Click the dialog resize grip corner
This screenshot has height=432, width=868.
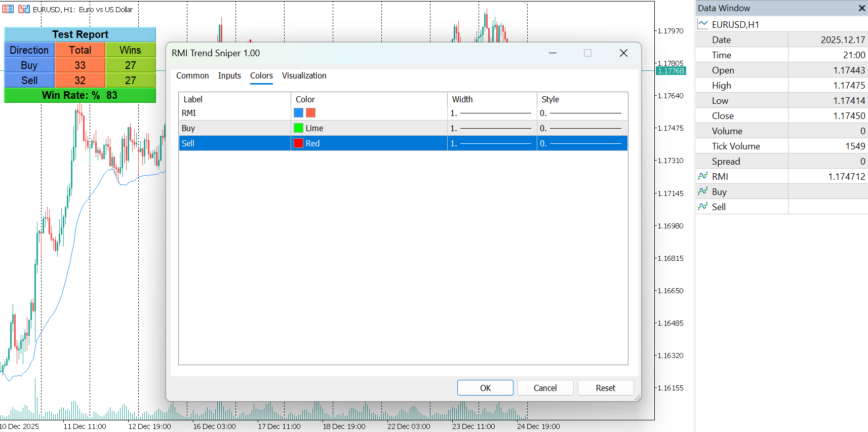[x=638, y=398]
